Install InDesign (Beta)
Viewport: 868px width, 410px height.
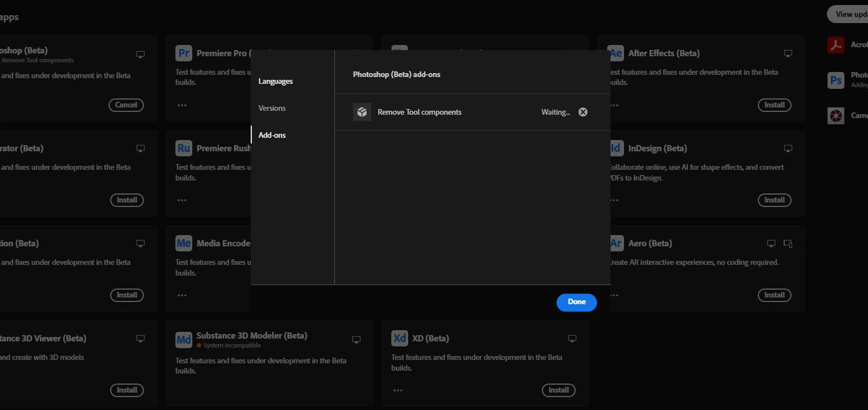point(775,200)
